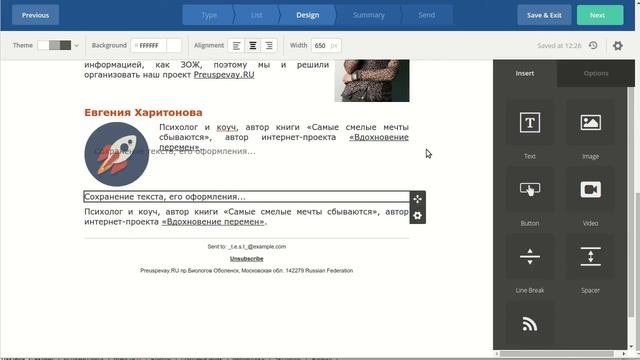Go to the Summary step
This screenshot has width=640, height=360.
(369, 15)
